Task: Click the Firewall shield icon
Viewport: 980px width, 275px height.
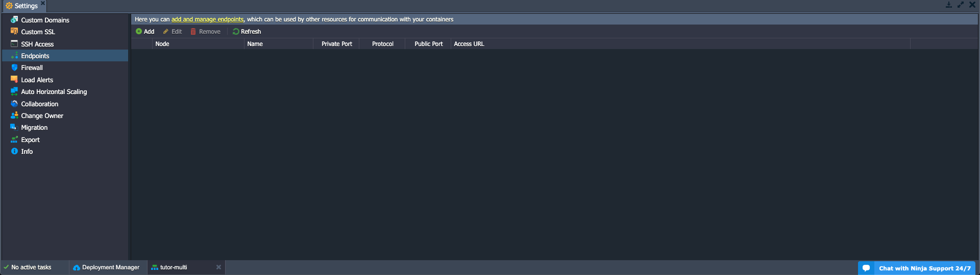Action: (x=14, y=67)
